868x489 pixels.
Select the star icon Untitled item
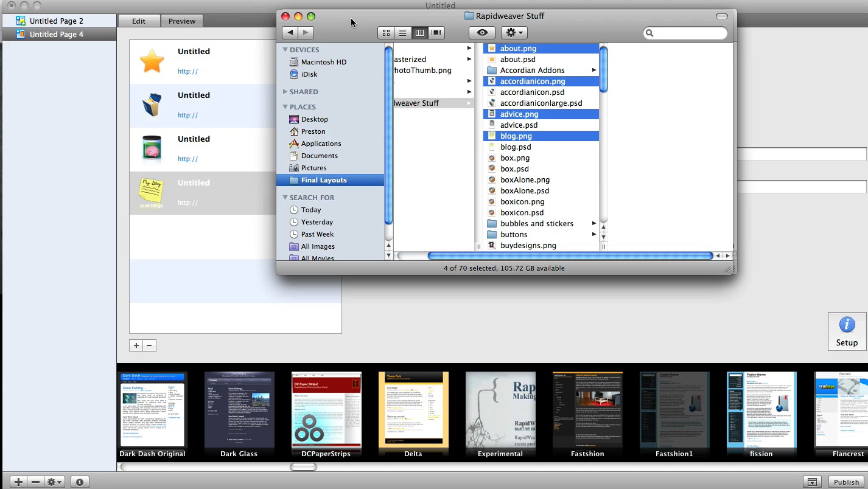click(203, 62)
